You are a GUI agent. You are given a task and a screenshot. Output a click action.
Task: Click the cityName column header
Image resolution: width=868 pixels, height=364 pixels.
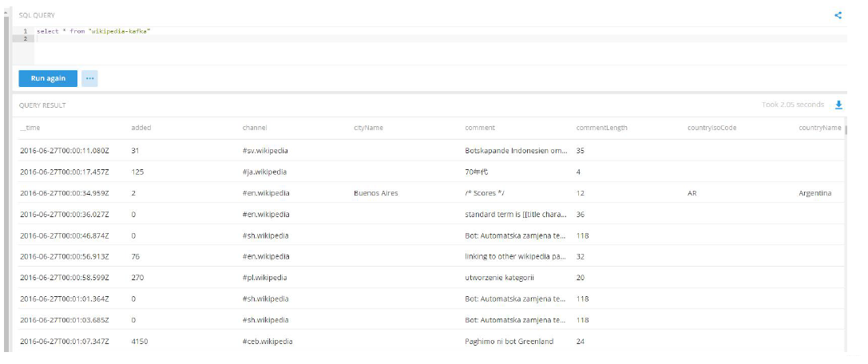[368, 128]
